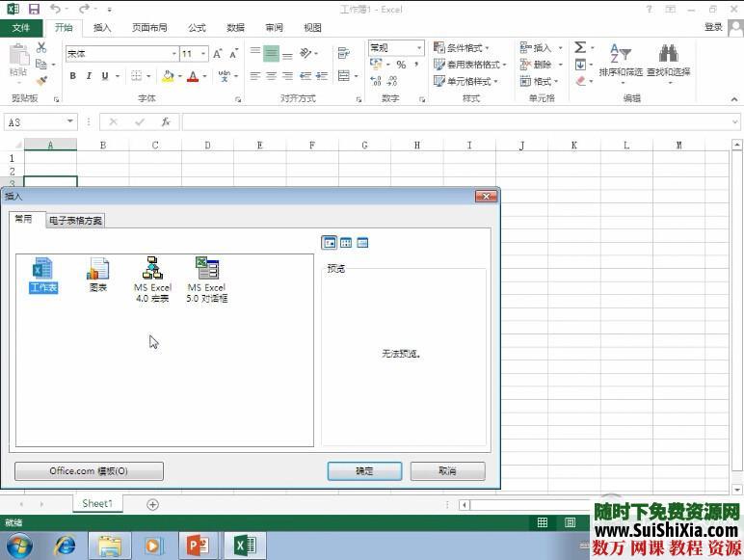Image resolution: width=744 pixels, height=560 pixels.
Task: Toggle Italic formatting
Action: (x=89, y=76)
